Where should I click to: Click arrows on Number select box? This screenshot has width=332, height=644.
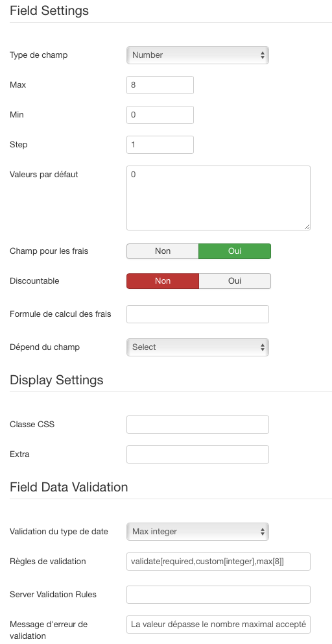pos(263,55)
